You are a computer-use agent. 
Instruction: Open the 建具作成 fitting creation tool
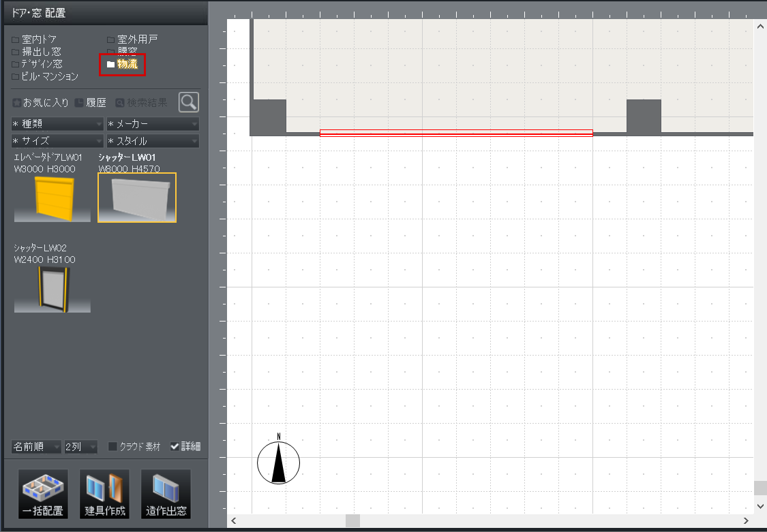pos(104,494)
